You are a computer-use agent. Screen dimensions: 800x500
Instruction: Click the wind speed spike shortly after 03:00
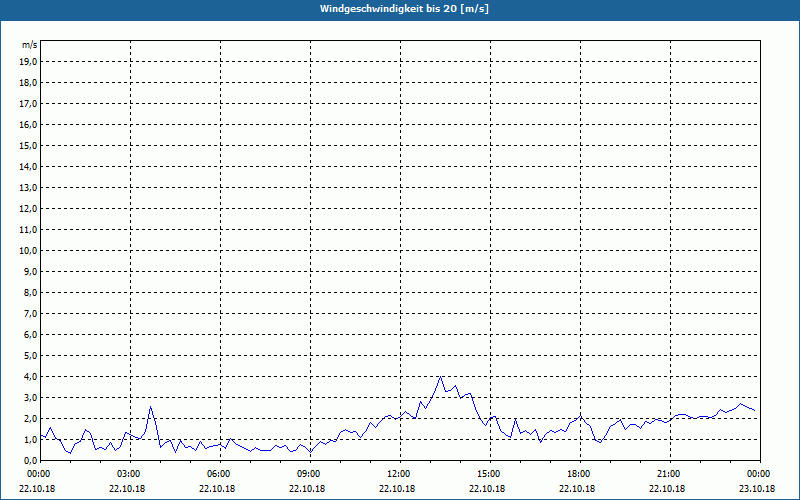[150, 407]
